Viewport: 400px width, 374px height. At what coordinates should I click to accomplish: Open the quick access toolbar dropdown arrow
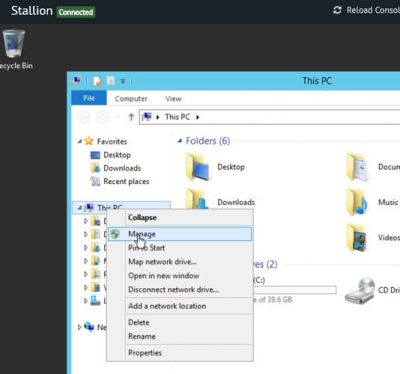click(x=123, y=81)
